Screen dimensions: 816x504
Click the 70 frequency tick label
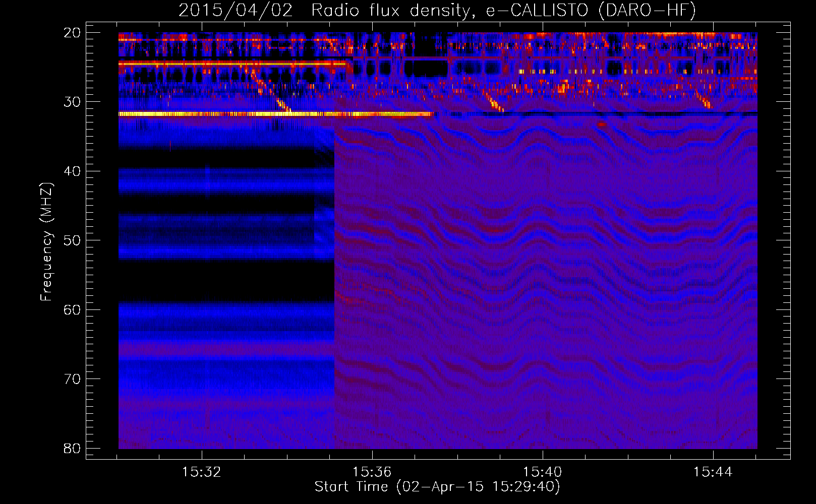tap(73, 379)
